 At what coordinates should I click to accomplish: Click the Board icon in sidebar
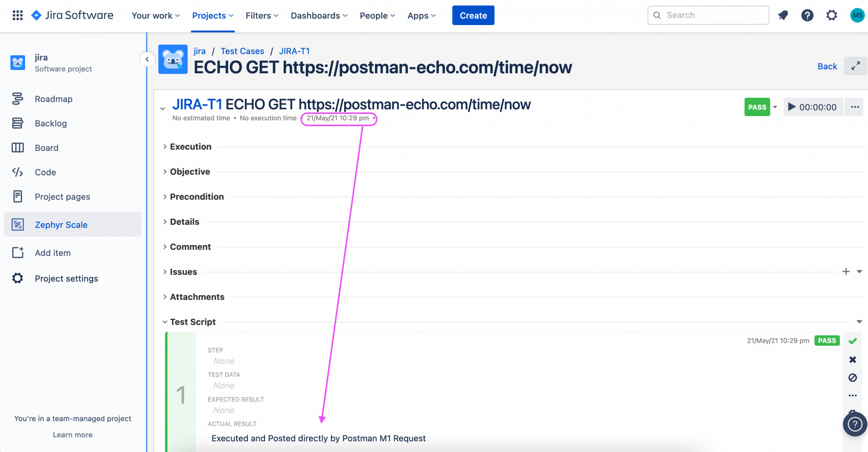point(17,147)
